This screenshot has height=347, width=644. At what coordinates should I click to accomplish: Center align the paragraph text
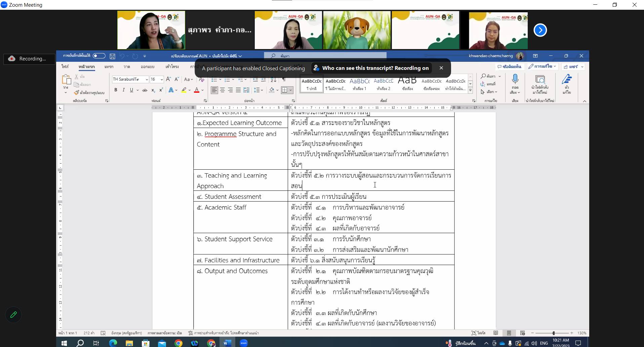tap(222, 90)
